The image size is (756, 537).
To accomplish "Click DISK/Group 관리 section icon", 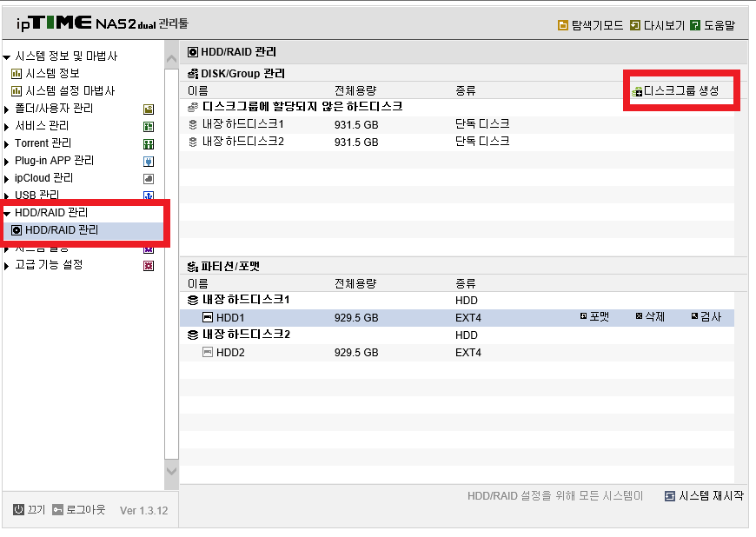I will click(x=193, y=74).
